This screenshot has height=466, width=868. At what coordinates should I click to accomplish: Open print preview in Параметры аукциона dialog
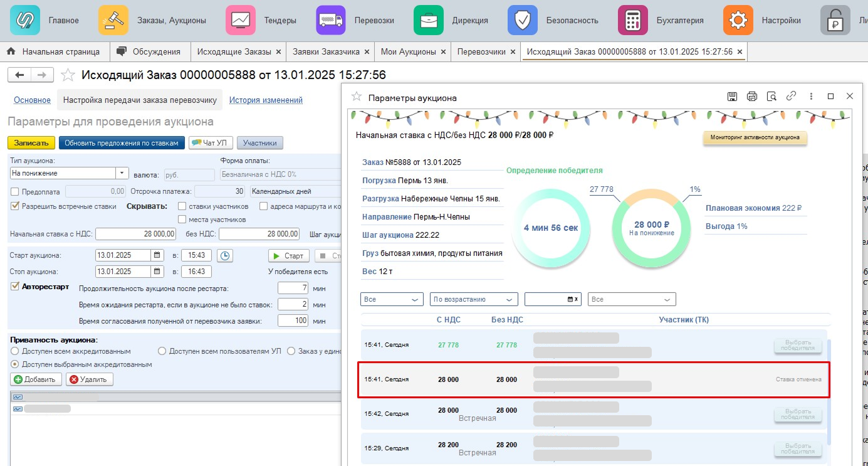(x=771, y=97)
